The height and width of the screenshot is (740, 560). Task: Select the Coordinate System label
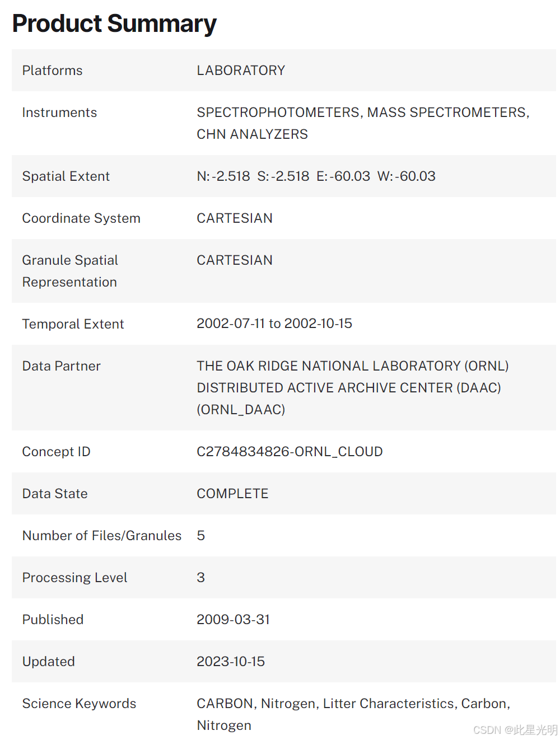pos(81,218)
